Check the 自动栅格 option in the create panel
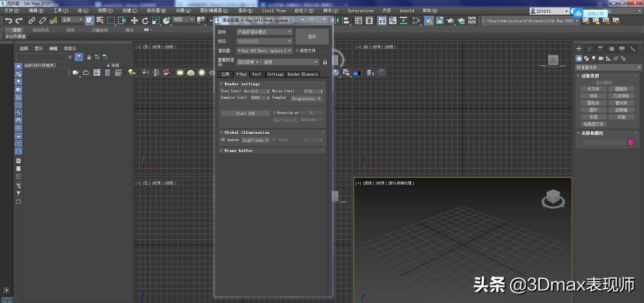Image resolution: width=644 pixels, height=303 pixels. [594, 82]
